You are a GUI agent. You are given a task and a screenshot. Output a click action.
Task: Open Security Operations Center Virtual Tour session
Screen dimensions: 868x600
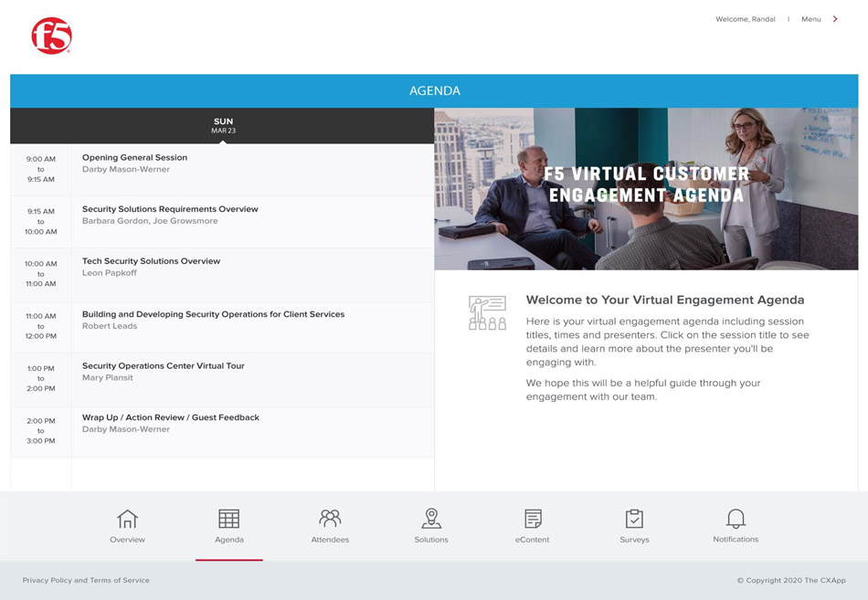(x=164, y=366)
